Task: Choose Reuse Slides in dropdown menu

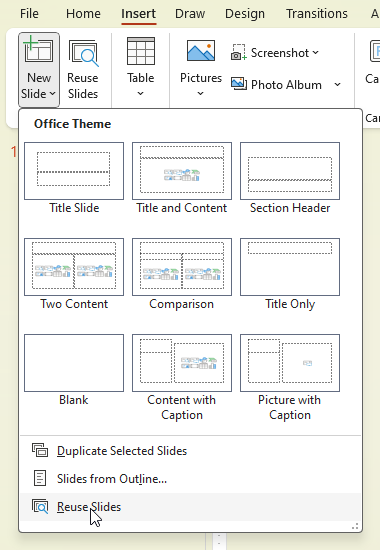Action: [x=191, y=507]
